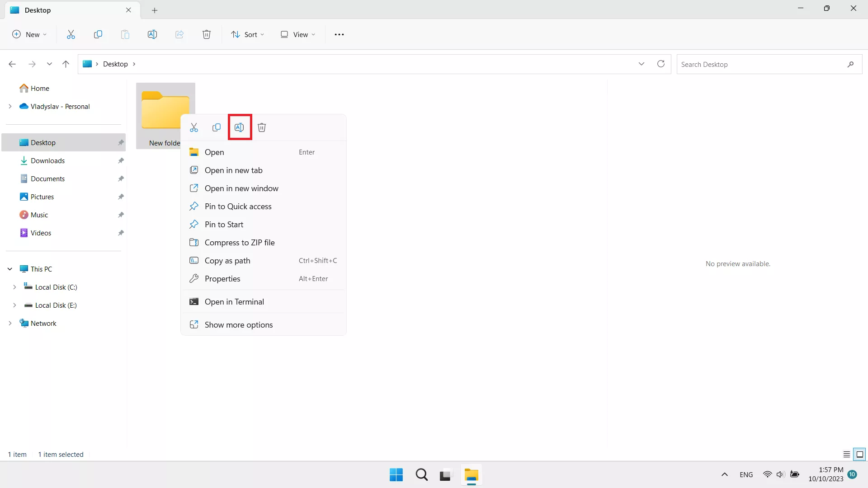Open the See more ellipsis menu
This screenshot has width=868, height=488.
(339, 34)
